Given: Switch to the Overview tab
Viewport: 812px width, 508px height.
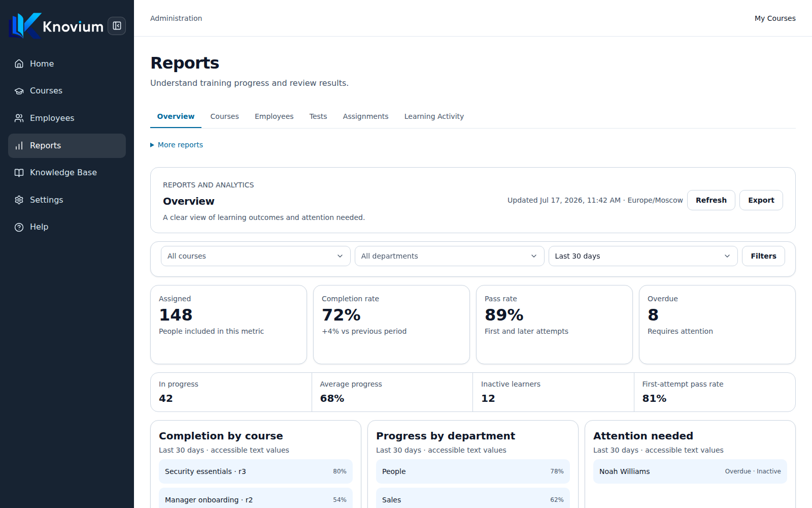Looking at the screenshot, I should click(x=176, y=116).
